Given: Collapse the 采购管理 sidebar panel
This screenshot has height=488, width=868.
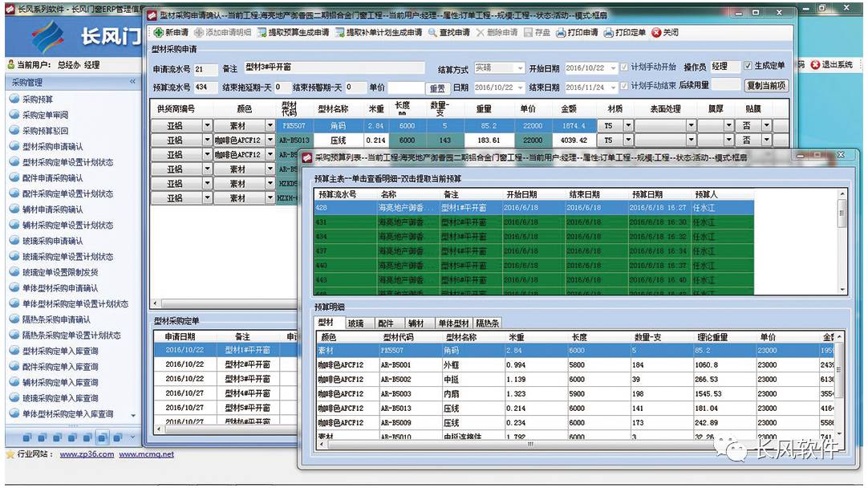Looking at the screenshot, I should (133, 83).
